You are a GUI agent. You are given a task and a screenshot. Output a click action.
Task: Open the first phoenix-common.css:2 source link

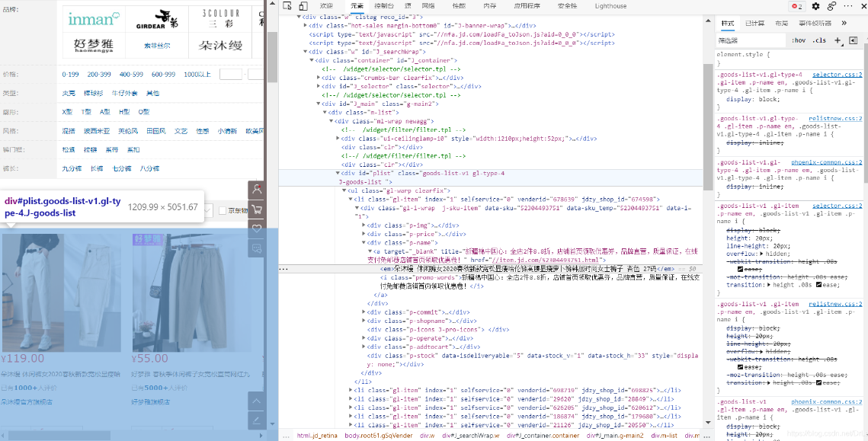[x=827, y=162]
